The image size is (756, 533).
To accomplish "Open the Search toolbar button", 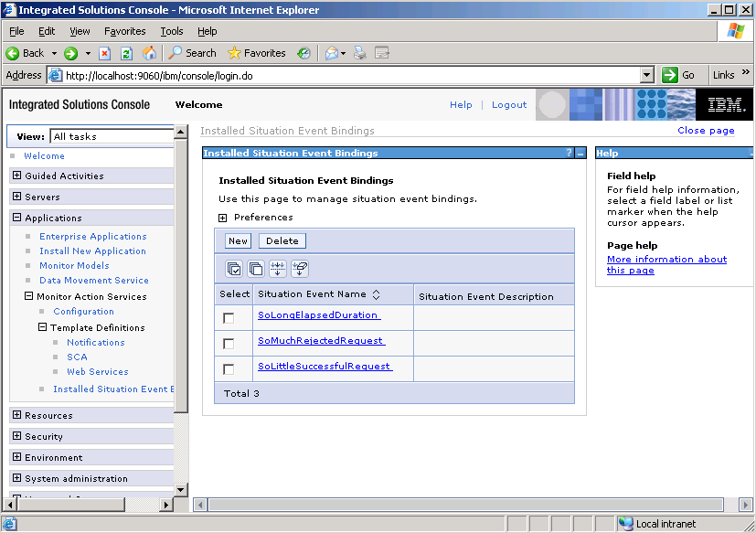I will [192, 53].
